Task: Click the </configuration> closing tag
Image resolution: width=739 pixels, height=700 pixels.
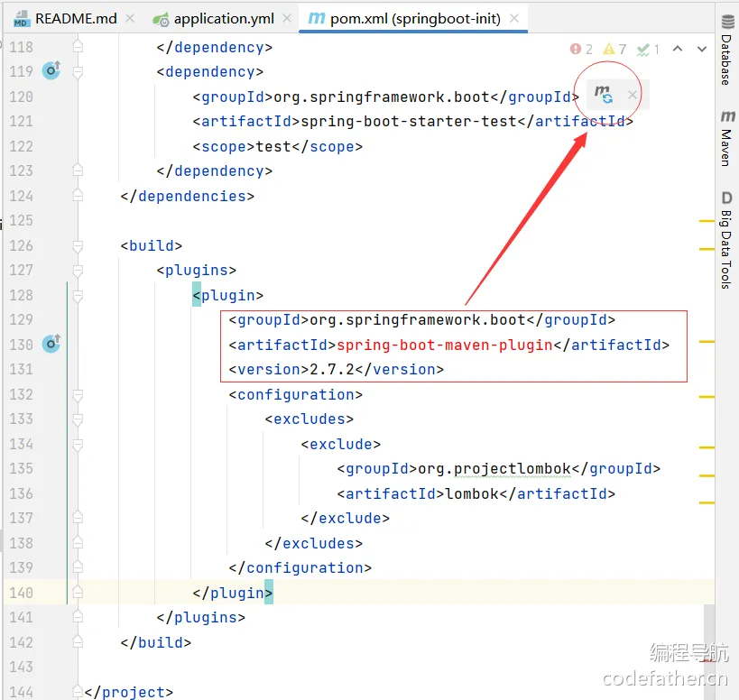Action: coord(300,567)
